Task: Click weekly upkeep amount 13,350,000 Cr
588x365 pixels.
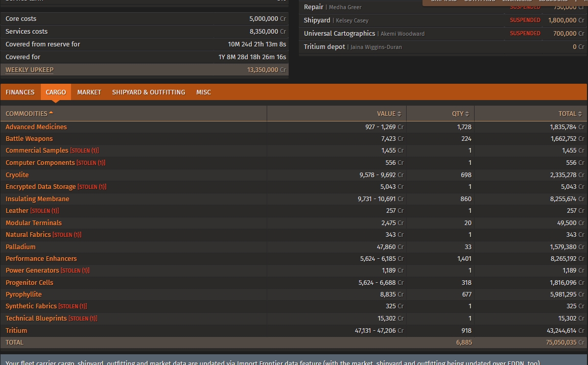Action: click(x=266, y=70)
